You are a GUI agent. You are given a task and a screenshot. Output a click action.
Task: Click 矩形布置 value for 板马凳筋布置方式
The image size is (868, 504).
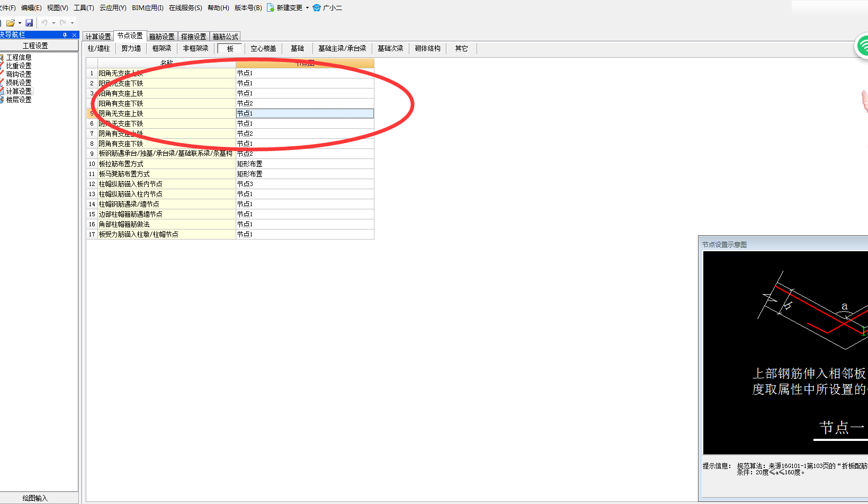point(305,174)
